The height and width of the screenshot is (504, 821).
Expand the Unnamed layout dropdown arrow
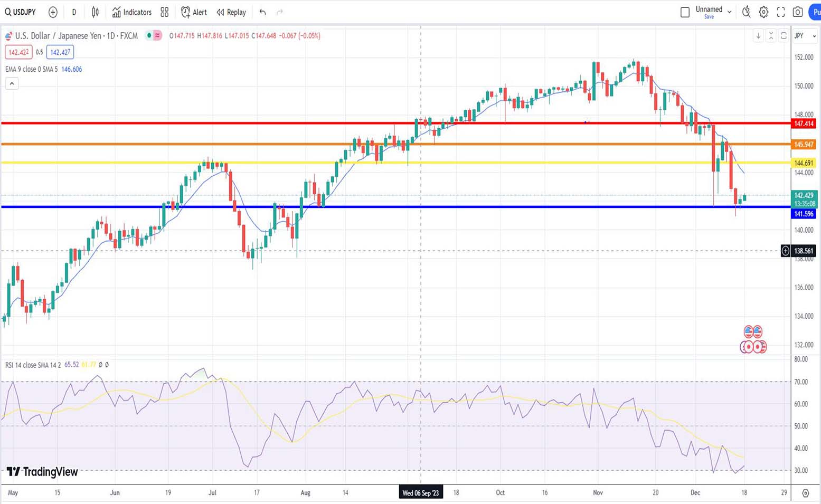pos(730,12)
